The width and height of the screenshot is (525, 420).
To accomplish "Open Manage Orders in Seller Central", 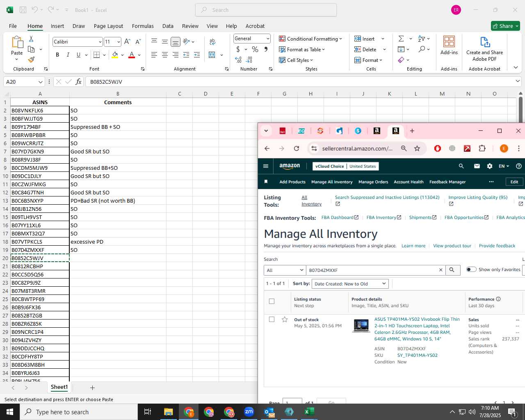I will (x=373, y=182).
